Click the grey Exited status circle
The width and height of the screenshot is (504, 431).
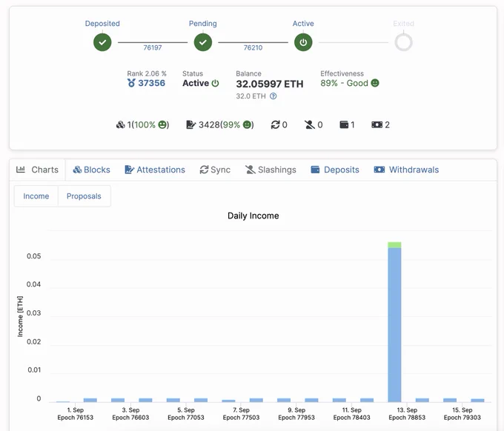[x=403, y=42]
